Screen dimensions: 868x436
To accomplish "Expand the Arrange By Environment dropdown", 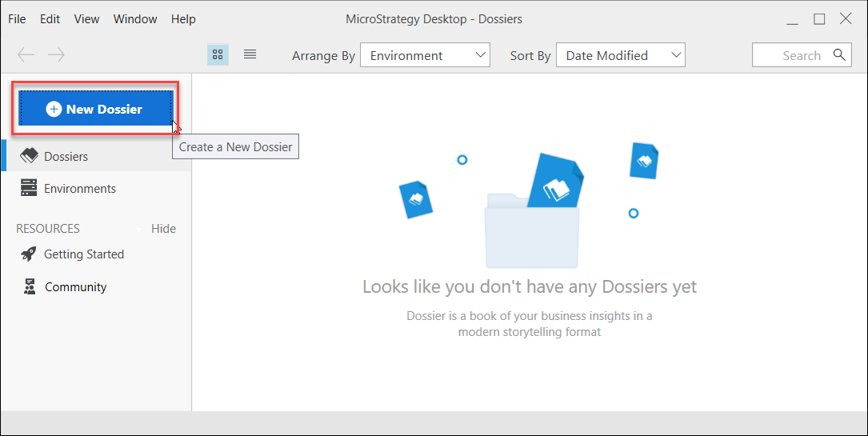I will [x=425, y=55].
